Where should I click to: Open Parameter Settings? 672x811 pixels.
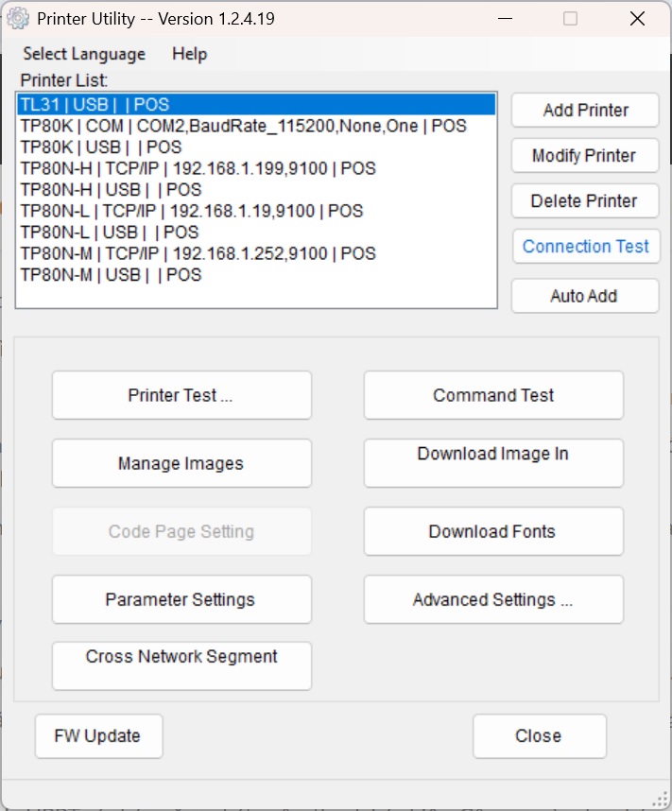[x=181, y=599]
